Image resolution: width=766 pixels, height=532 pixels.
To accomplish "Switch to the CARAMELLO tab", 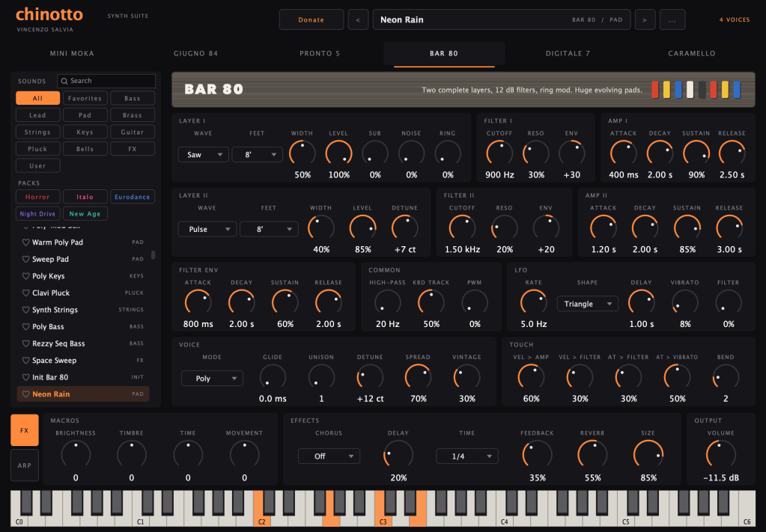I will point(692,54).
